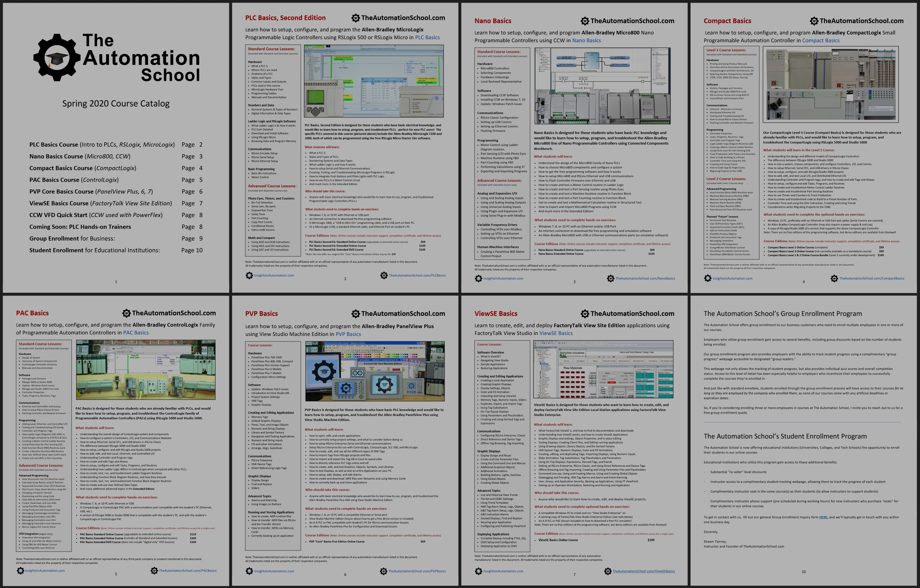The width and height of the screenshot is (920, 588).
Task: Open InsightsInAutomation.com link on PVP Basics page
Action: (274, 571)
